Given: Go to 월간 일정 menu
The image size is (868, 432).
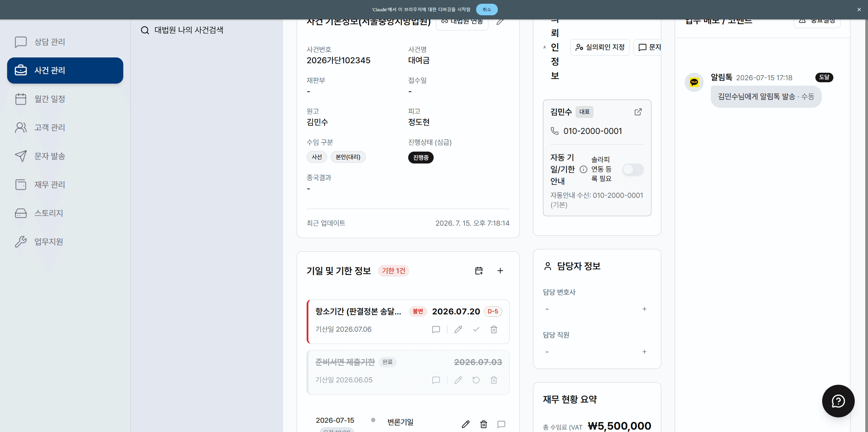Looking at the screenshot, I should click(x=65, y=99).
